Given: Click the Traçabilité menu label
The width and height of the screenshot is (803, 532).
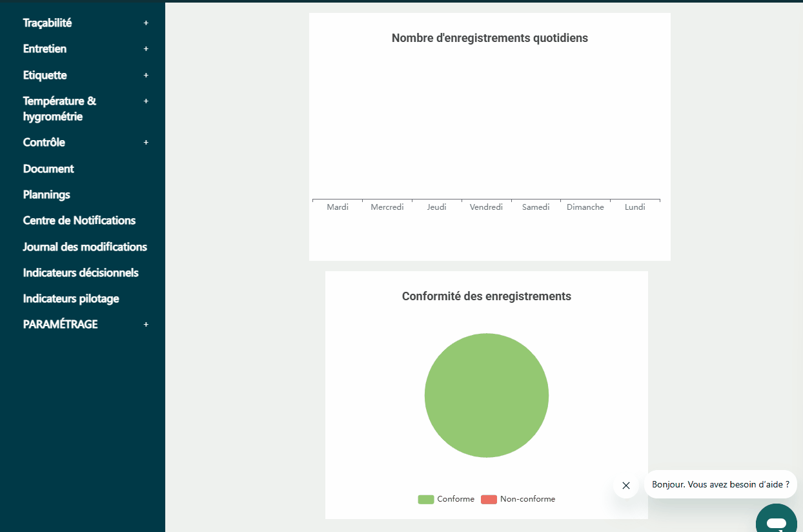Looking at the screenshot, I should pos(47,23).
